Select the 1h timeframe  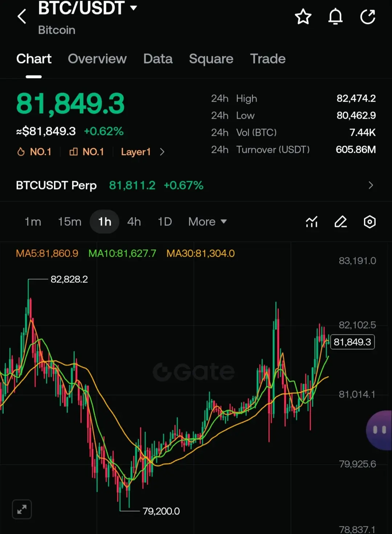point(105,221)
